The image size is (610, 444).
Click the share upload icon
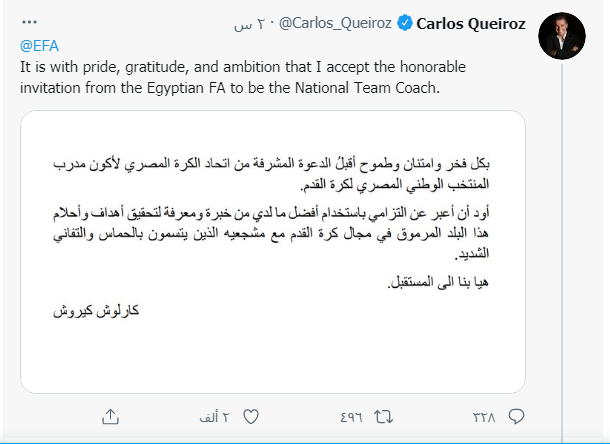[107, 415]
